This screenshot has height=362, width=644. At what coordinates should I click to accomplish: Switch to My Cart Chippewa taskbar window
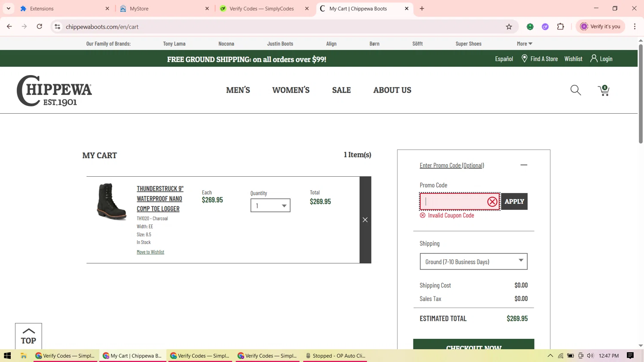click(x=133, y=356)
